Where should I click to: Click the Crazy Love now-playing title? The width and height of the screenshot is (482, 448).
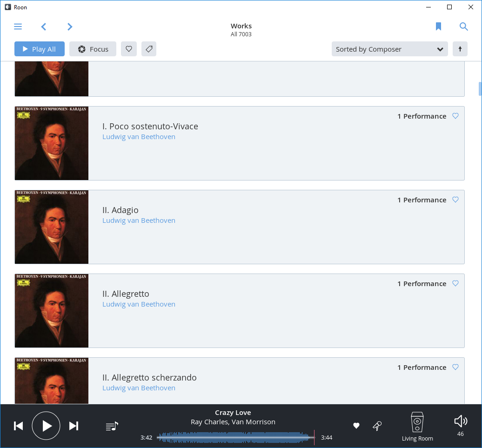click(233, 413)
